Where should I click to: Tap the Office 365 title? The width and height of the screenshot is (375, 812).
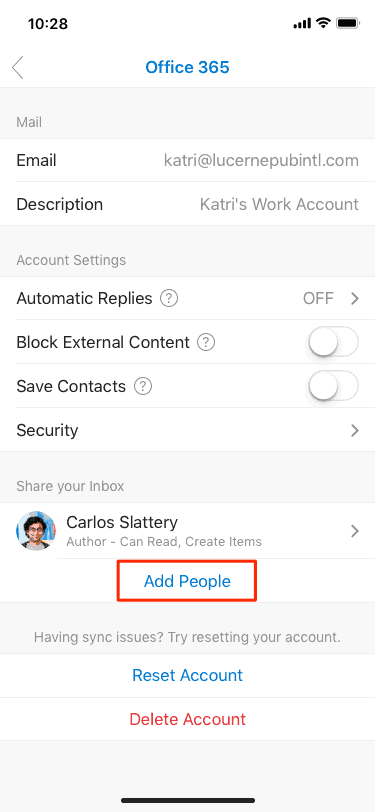(187, 67)
